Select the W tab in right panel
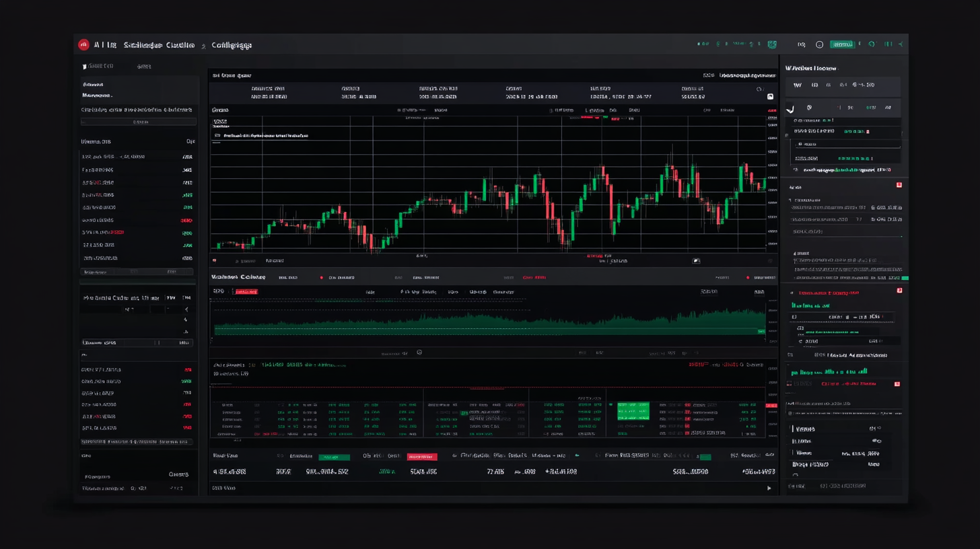Screen dimensions: 980x549 [798, 85]
